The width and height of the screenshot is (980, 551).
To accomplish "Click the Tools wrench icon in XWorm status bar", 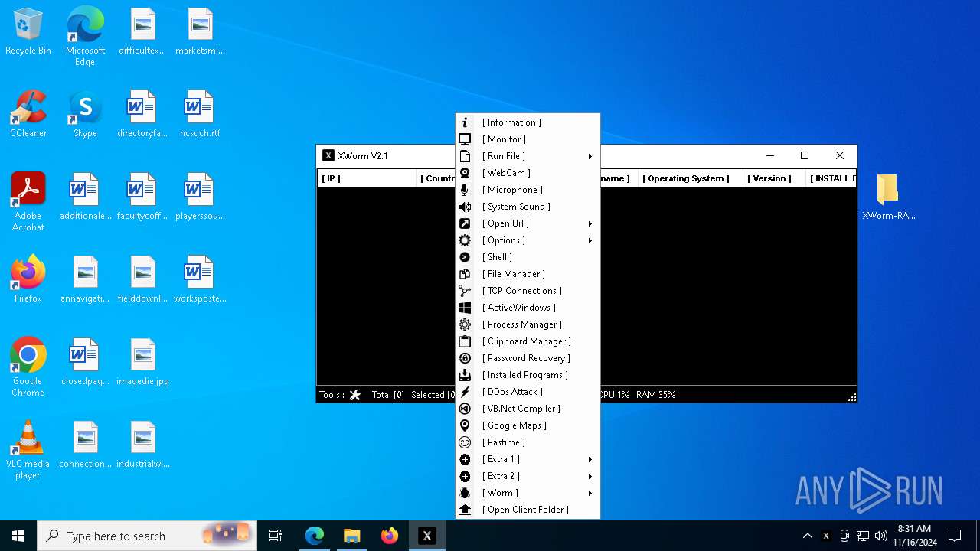I will pos(355,395).
